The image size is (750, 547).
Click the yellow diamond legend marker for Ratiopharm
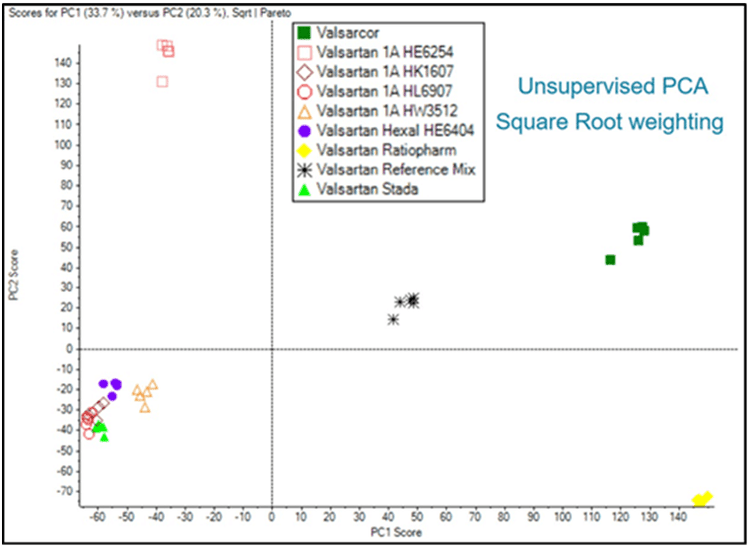(304, 150)
